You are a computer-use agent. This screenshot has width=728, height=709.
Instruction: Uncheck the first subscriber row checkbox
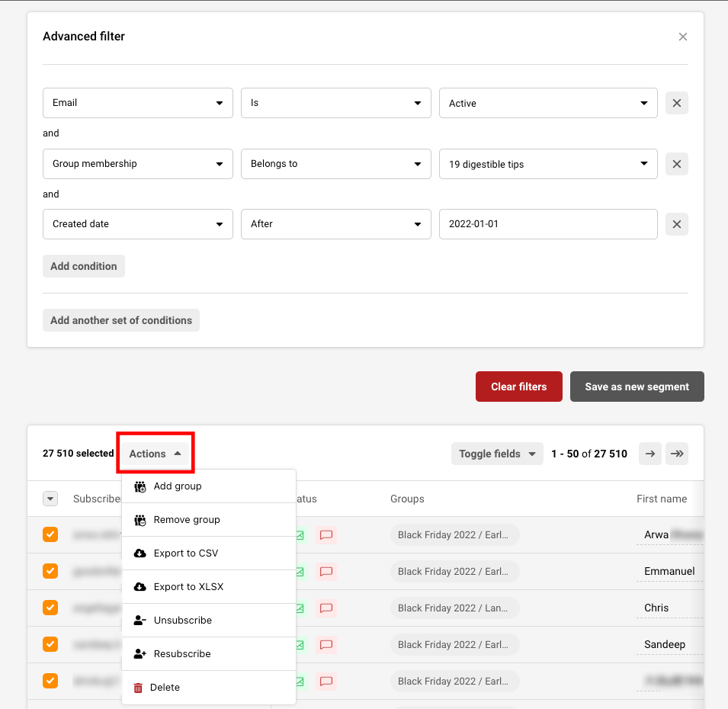[50, 535]
